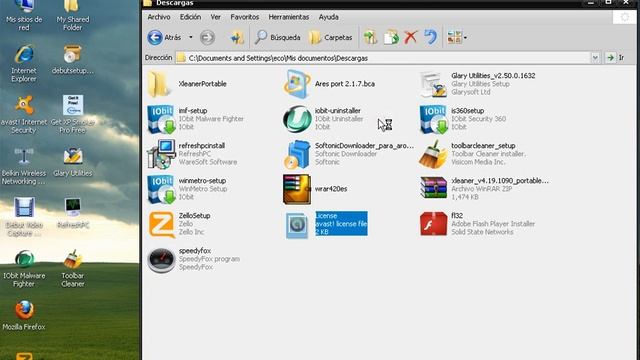Screen dimensions: 640x360
Task: Select the xleaner_v4.19.1090_portable ZIP icon
Action: coord(433,188)
